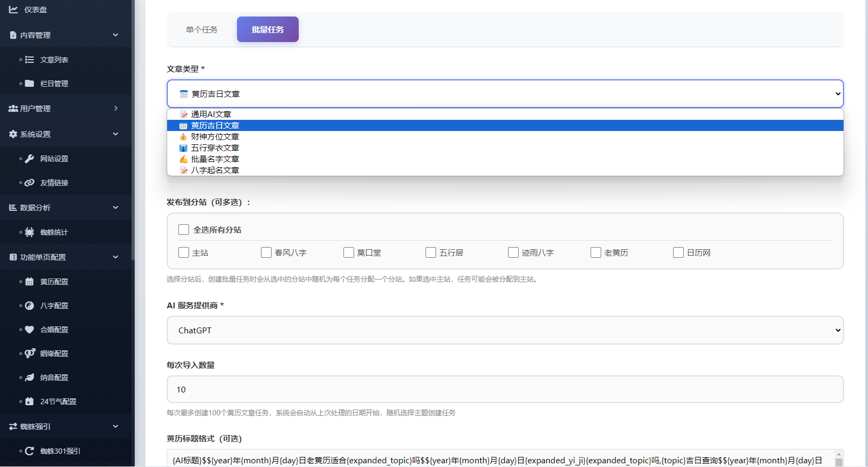This screenshot has height=467, width=868.
Task: Open the AI 服务提供商 ChatGPT dropdown
Action: point(505,330)
